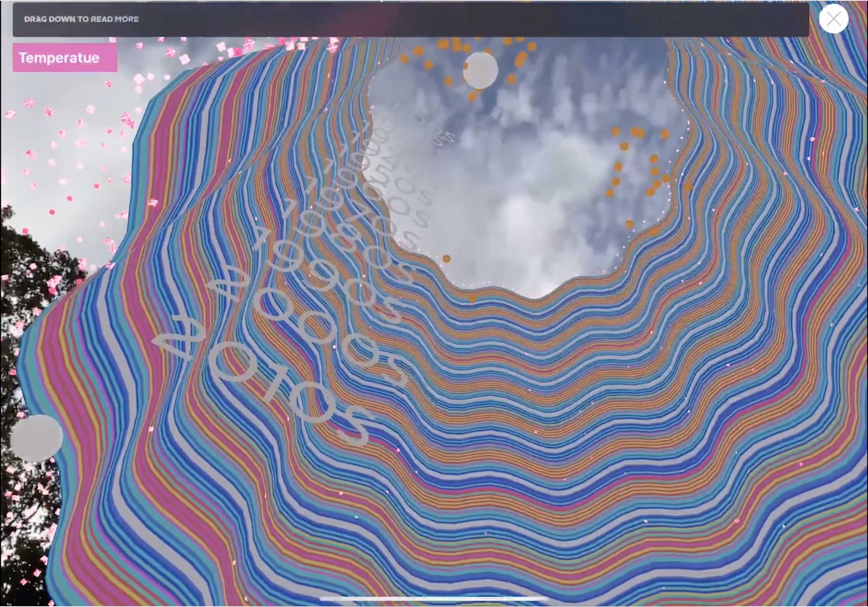Screen dimensions: 868x607
Task: Close the AR view with X button
Action: click(833, 19)
